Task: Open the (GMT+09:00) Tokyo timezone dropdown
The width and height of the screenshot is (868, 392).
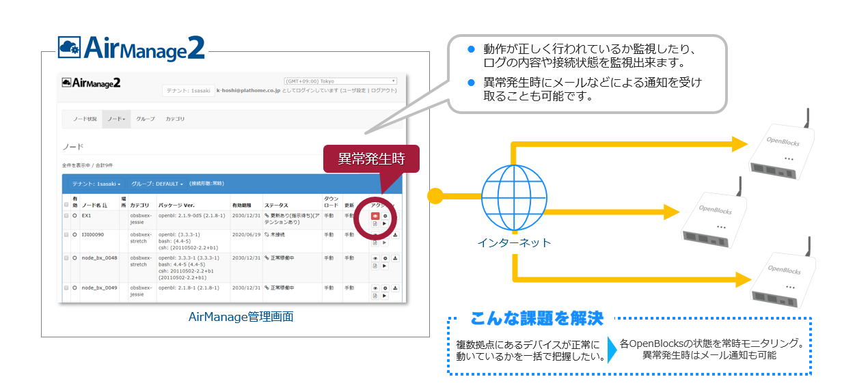Action: pyautogui.click(x=340, y=81)
